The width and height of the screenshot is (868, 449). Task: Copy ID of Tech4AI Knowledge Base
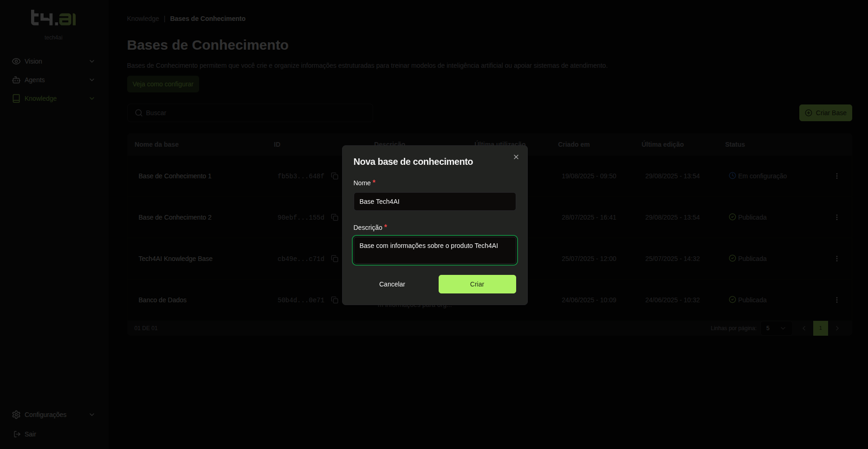[x=334, y=259]
